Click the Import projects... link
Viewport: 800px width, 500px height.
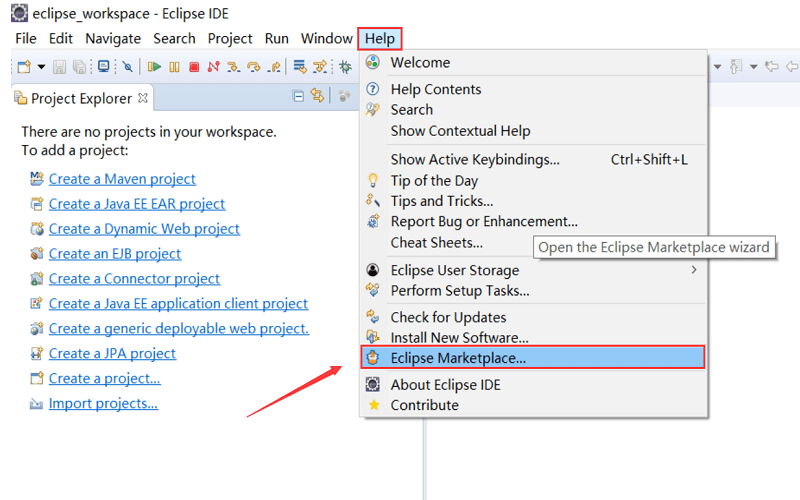click(104, 404)
